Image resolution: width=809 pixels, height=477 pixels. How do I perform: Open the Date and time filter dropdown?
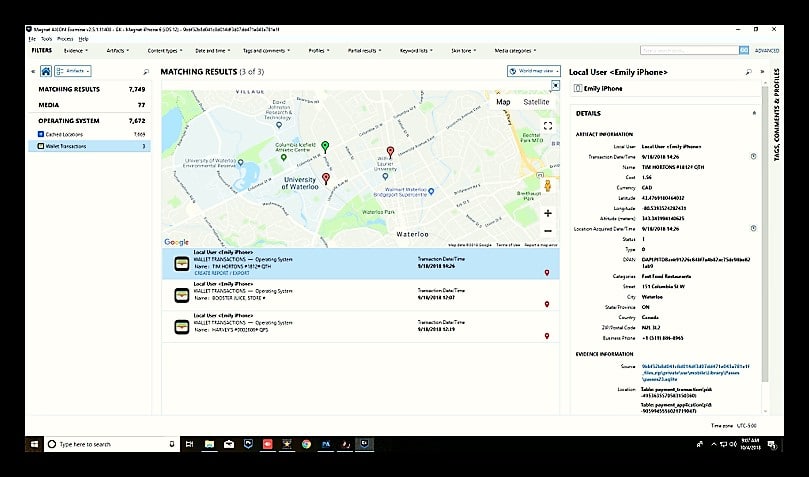213,51
